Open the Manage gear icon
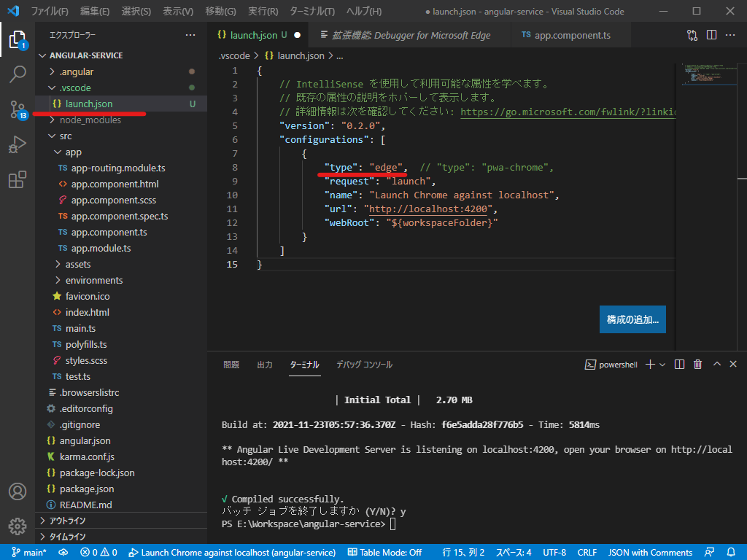 click(18, 526)
